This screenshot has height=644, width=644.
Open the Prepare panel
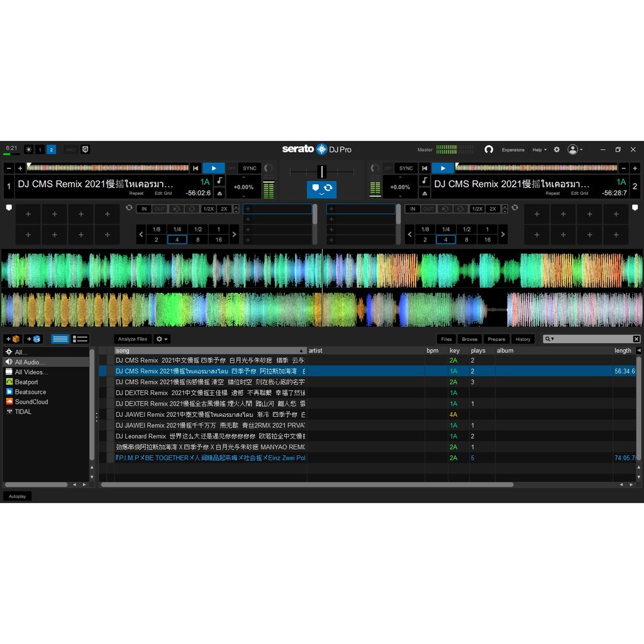pos(496,339)
